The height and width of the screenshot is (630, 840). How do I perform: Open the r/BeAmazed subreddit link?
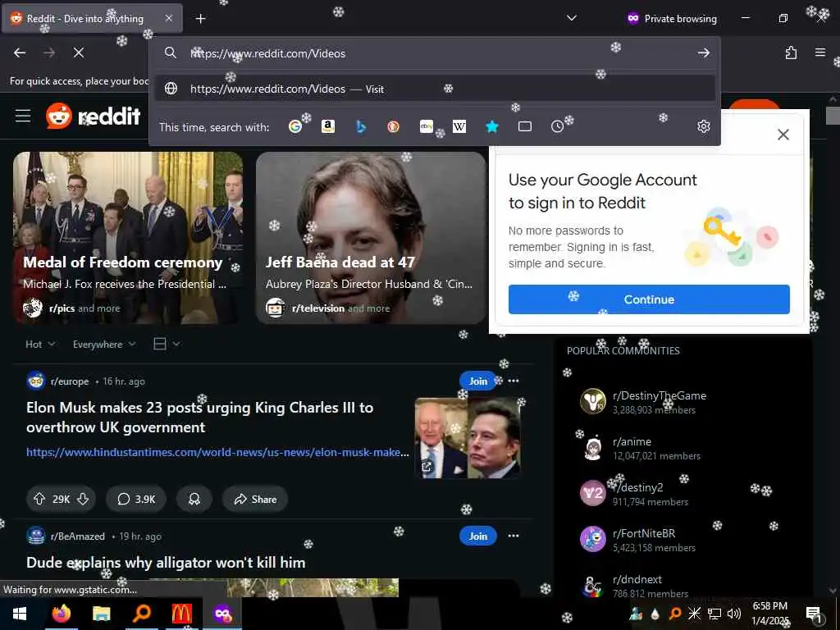(x=78, y=536)
